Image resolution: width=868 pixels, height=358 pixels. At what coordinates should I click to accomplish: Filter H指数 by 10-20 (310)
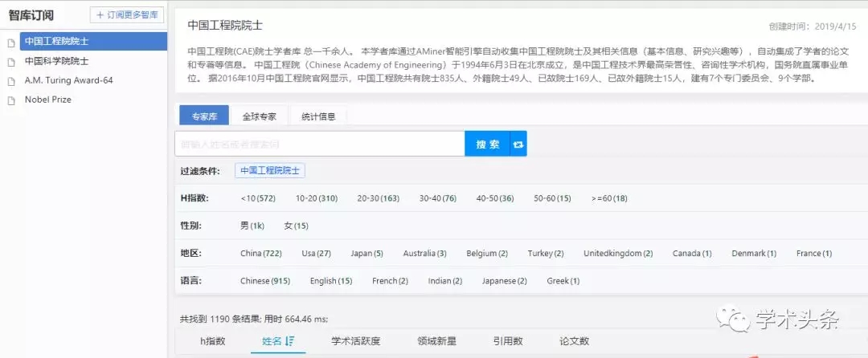317,198
